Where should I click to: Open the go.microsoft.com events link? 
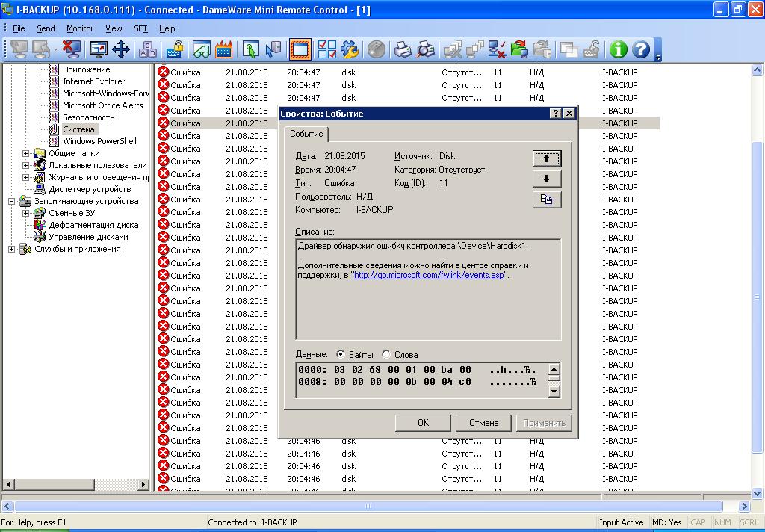pyautogui.click(x=429, y=275)
